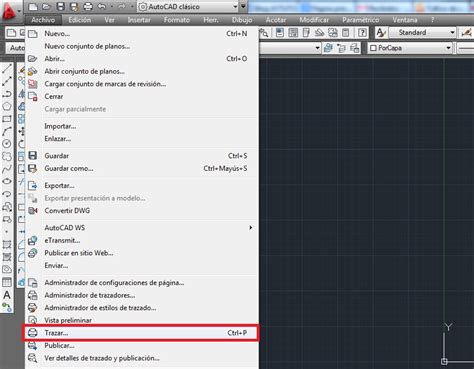Click the Save As icon in quick access toolbar
Viewport: 474px width, 369px height.
click(x=74, y=7)
